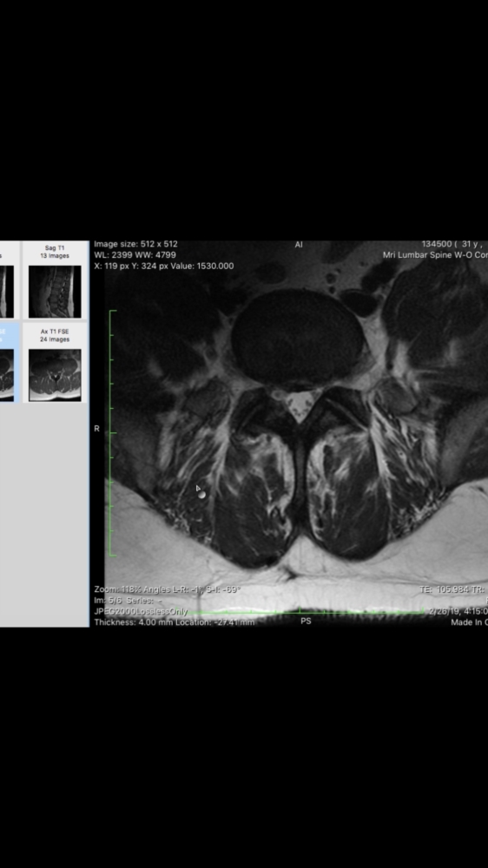The width and height of the screenshot is (488, 868).
Task: Open the Ax T1 FSE series thumbnail
Action: pos(55,375)
